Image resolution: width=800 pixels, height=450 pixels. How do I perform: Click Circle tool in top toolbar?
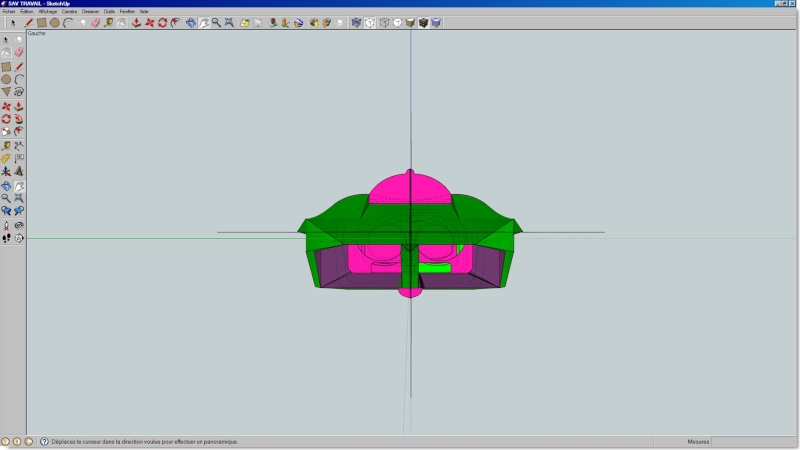pos(55,22)
